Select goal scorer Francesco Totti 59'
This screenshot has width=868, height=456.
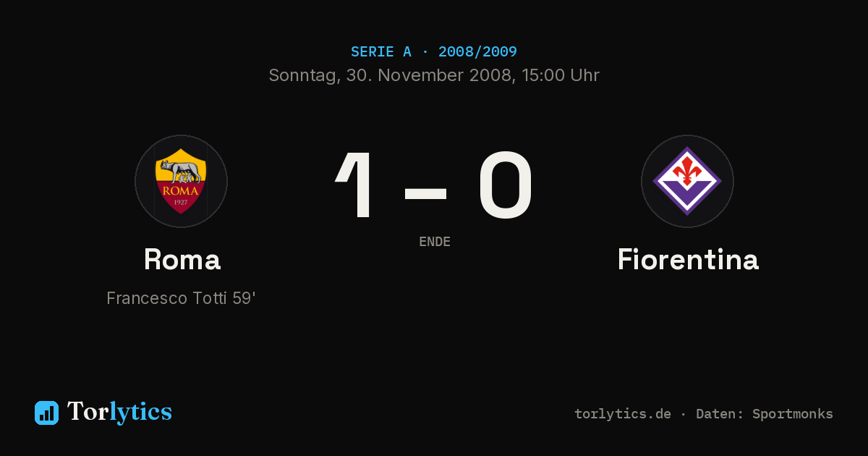181,298
